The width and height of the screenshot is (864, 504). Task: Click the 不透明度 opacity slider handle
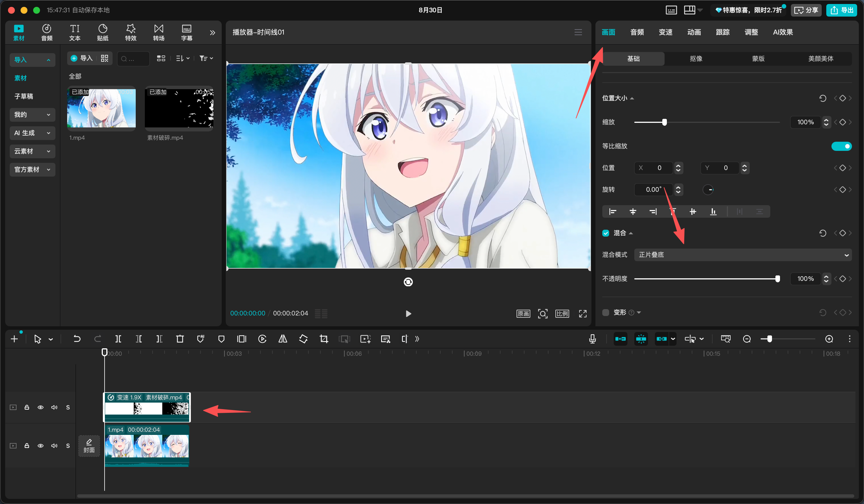777,279
